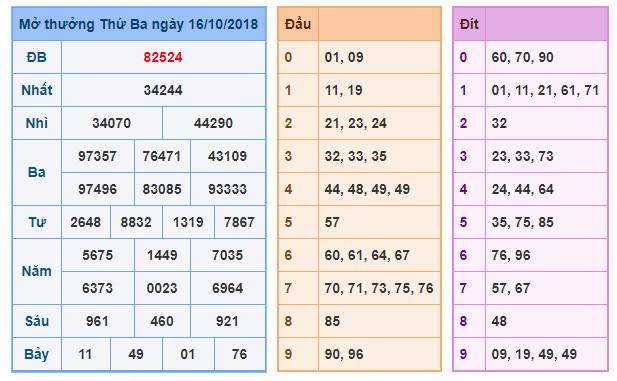Select the 01 cell in the Bảy row

pos(188,355)
